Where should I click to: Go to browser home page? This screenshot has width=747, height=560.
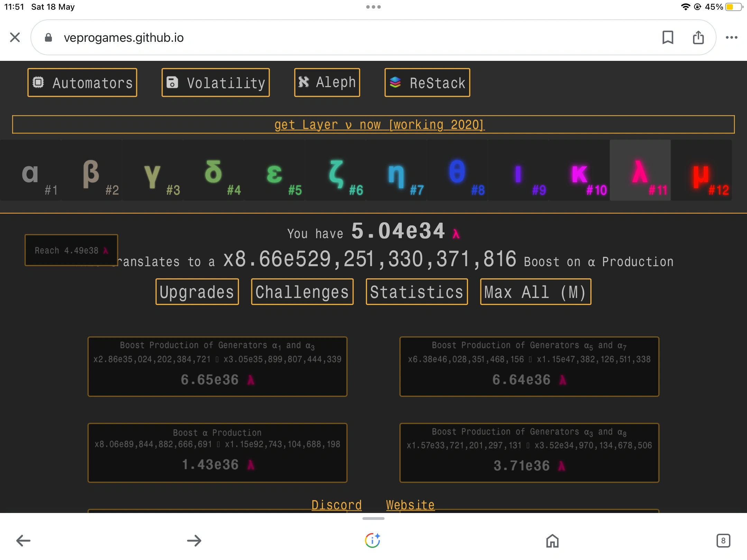(552, 541)
